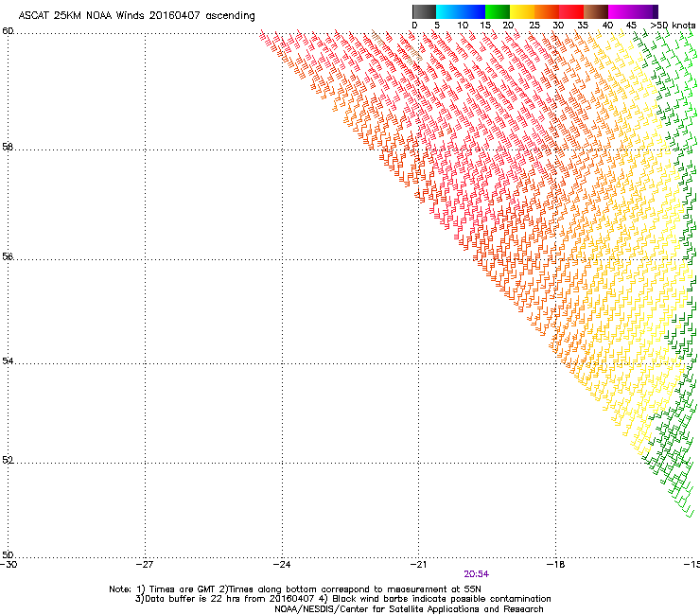Click the ASCAT 25KM NOAA Winds title
The width and height of the screenshot is (700, 615).
(136, 16)
